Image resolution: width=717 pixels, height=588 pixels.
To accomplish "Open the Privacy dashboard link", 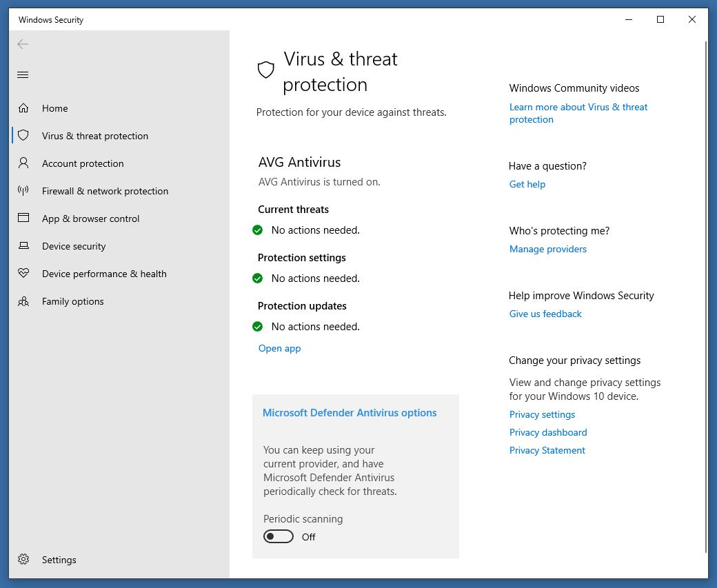I will (547, 432).
